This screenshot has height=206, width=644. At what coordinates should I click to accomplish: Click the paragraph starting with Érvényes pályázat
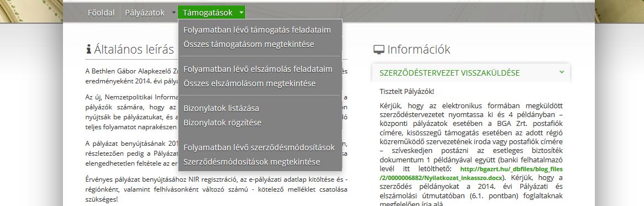(x=217, y=189)
